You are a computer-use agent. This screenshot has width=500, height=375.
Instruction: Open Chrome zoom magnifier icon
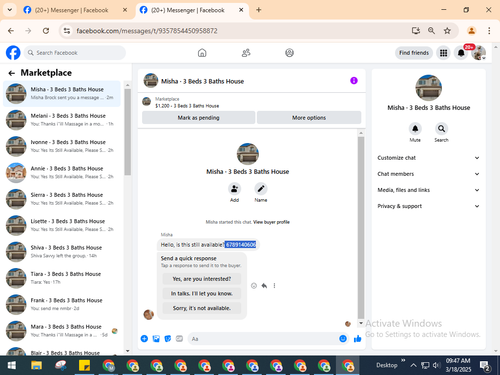point(431,31)
